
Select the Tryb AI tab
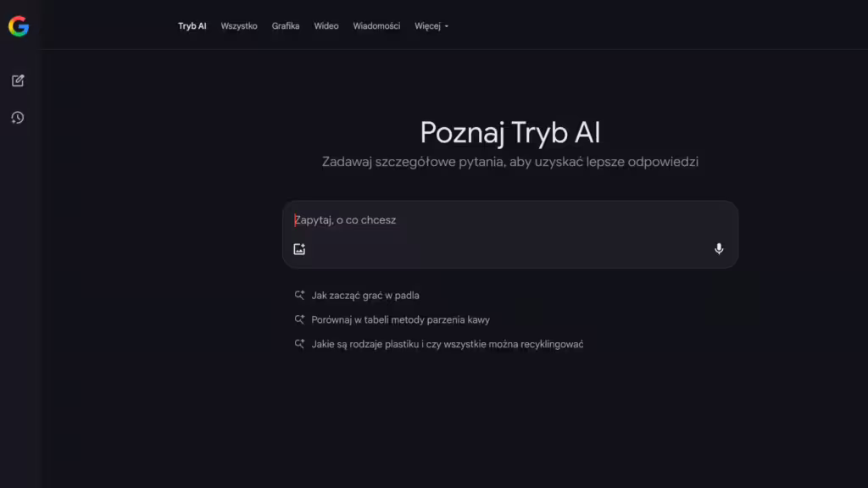(192, 26)
